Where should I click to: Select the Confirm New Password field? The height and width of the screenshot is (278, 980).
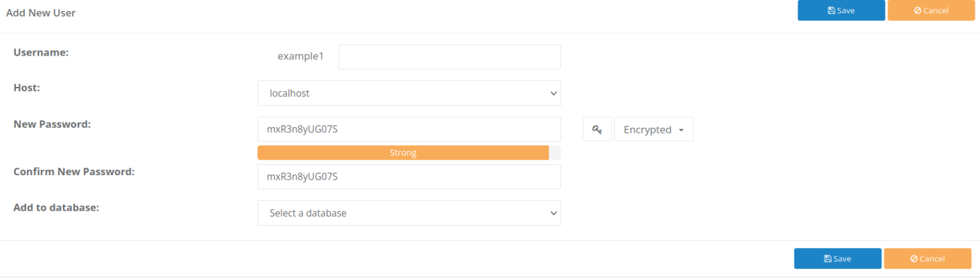click(409, 177)
